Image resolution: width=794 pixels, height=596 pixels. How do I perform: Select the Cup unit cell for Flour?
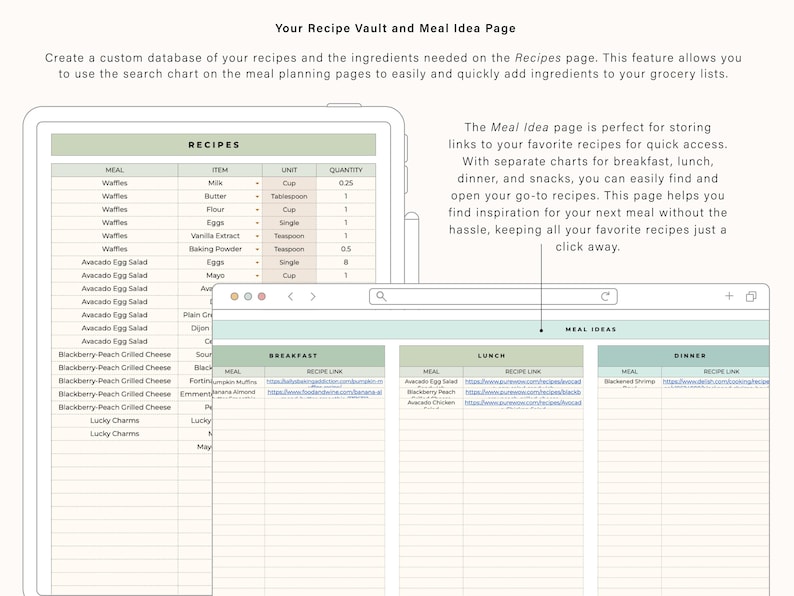[289, 210]
